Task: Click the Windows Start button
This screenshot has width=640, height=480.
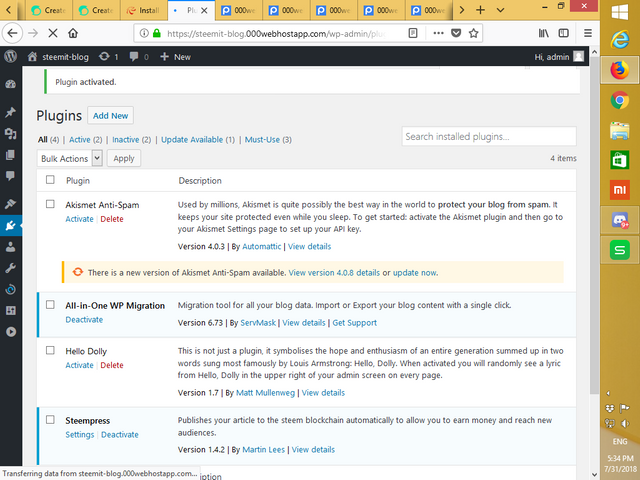Action: (x=620, y=11)
